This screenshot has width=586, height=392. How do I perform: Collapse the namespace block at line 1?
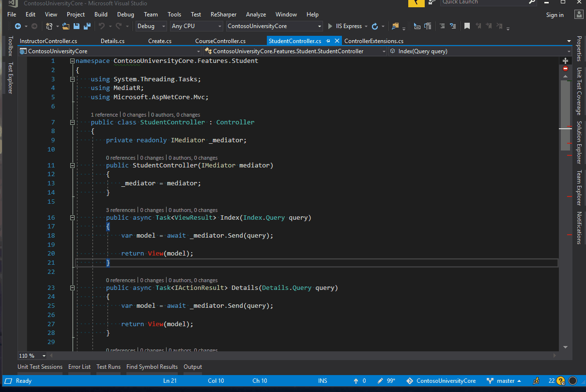tap(72, 61)
